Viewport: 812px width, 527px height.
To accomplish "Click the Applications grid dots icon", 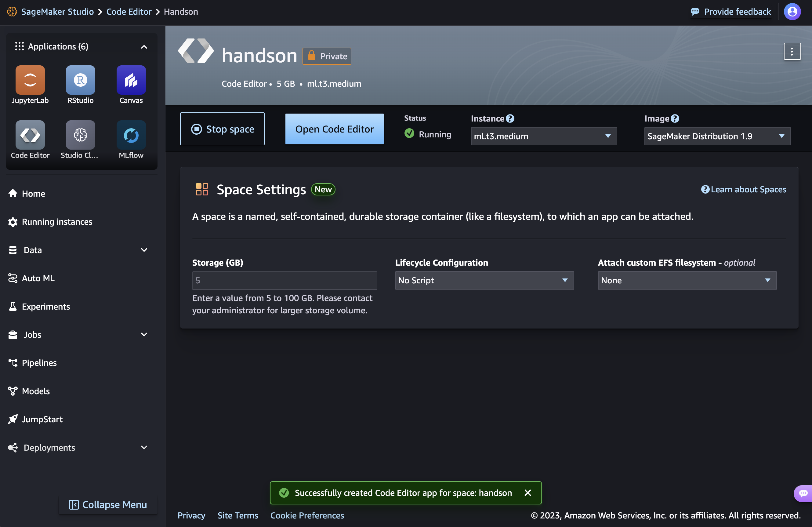I will pyautogui.click(x=20, y=46).
